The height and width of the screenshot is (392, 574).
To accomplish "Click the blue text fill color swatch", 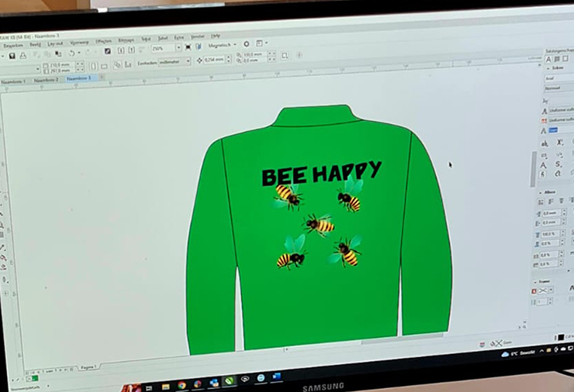I will pos(552,129).
